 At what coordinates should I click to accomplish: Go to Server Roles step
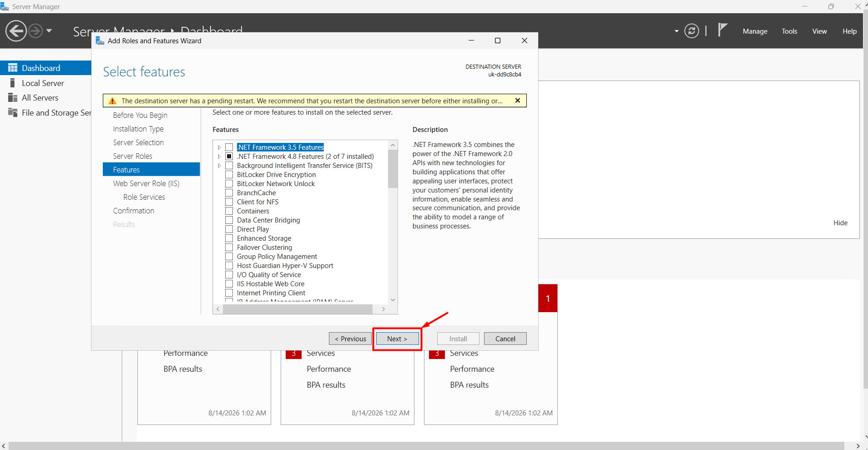click(133, 156)
